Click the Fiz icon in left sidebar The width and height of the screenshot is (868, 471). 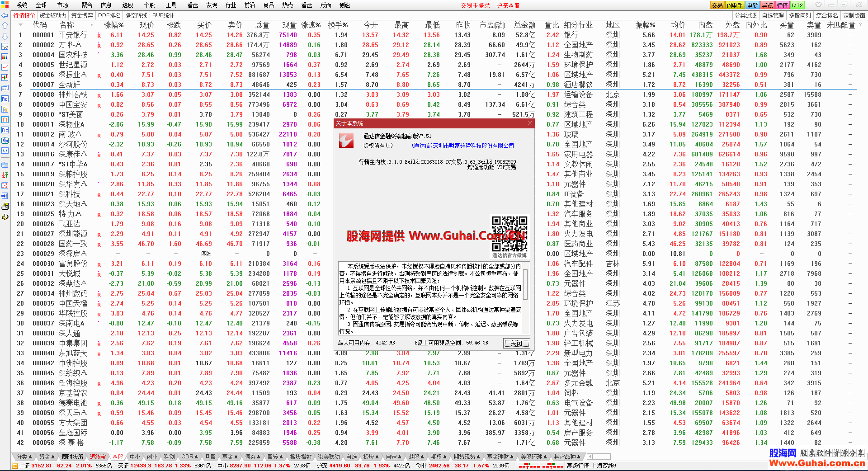tap(5, 130)
